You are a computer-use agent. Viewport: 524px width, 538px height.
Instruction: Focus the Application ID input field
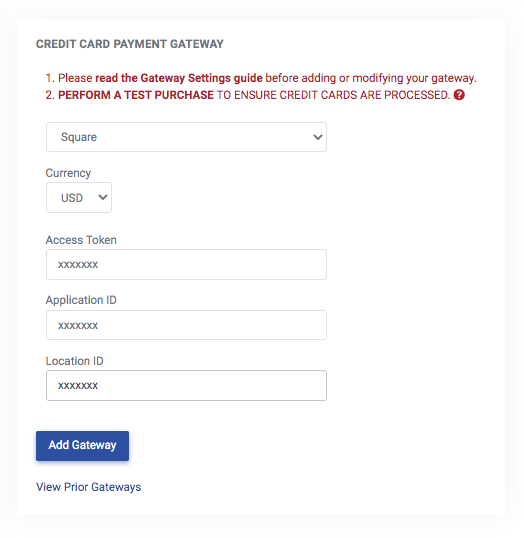(186, 325)
